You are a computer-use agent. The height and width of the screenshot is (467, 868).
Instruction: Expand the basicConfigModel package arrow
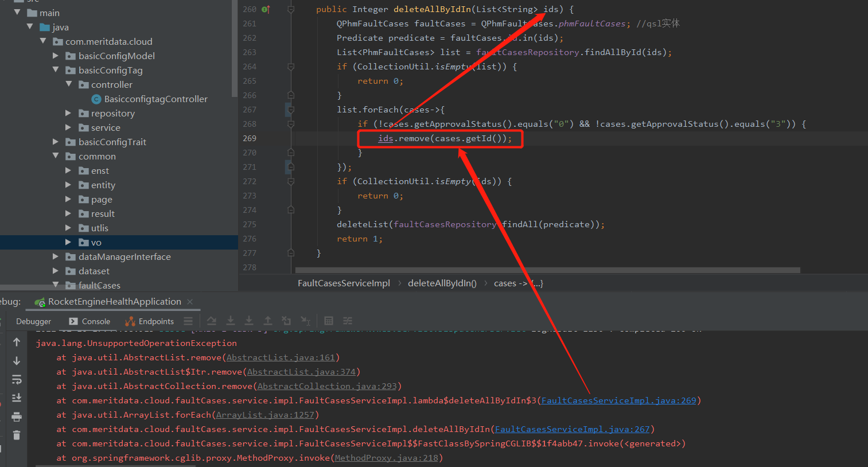(56, 56)
